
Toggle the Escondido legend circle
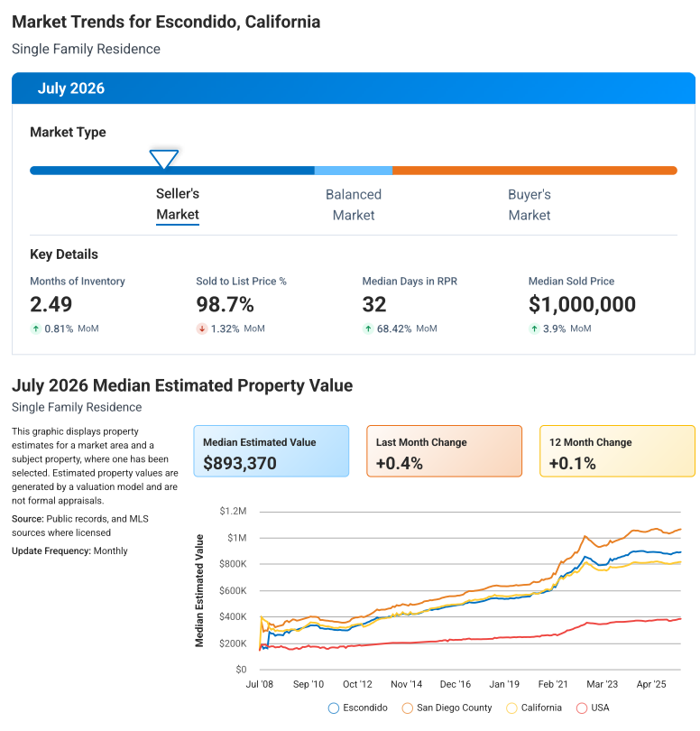pos(333,708)
